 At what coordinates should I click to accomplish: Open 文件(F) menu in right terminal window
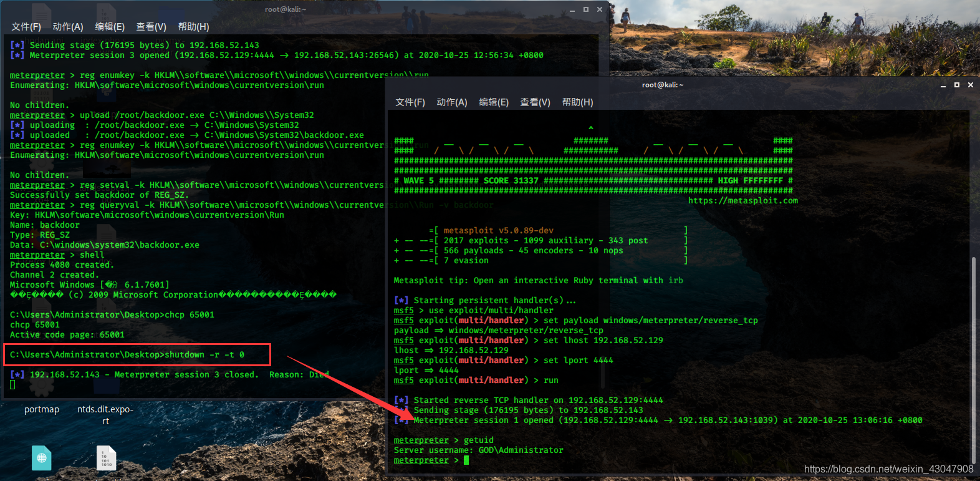(410, 102)
